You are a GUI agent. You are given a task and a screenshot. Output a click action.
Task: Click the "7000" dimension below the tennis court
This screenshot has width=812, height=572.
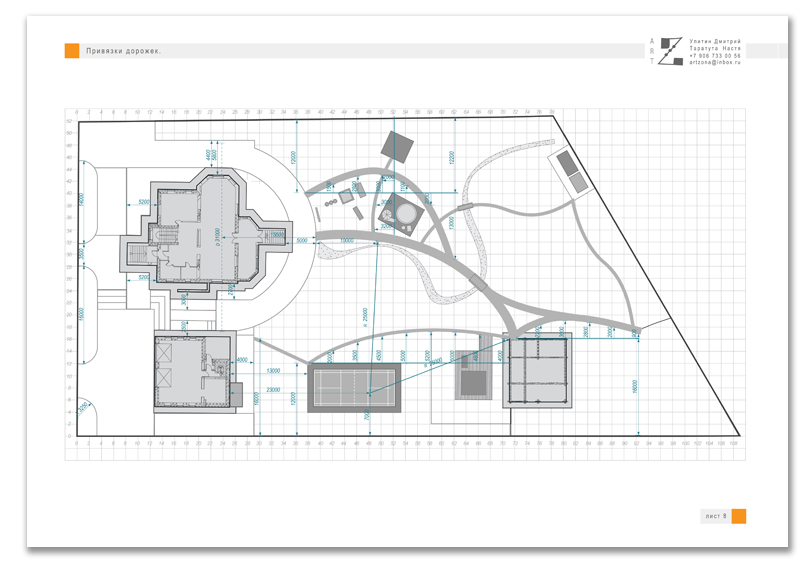[367, 415]
